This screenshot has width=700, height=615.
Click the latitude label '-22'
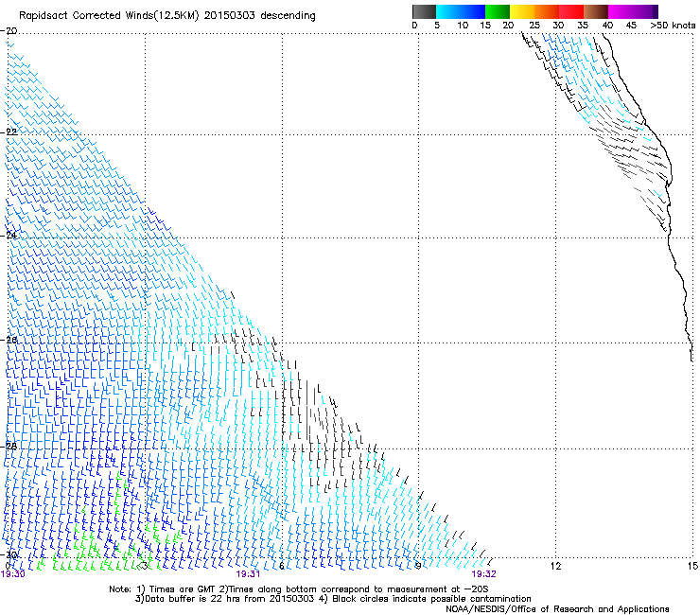click(9, 132)
